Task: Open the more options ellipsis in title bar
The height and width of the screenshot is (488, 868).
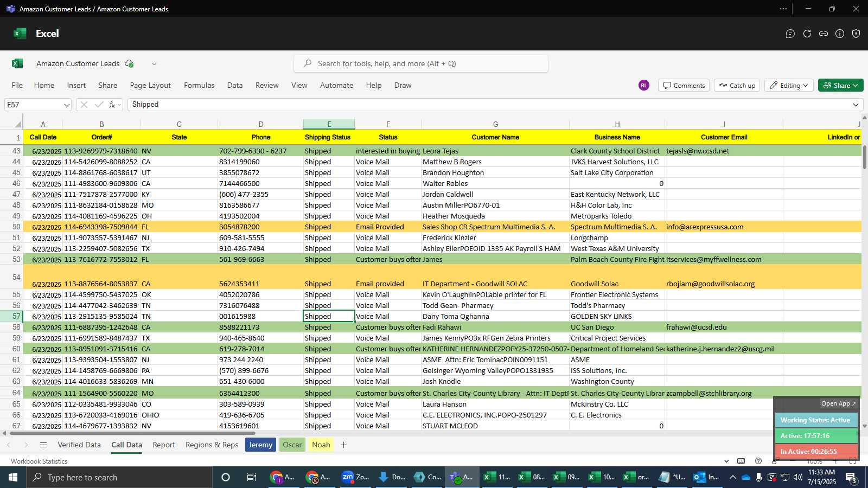Action: coord(783,9)
